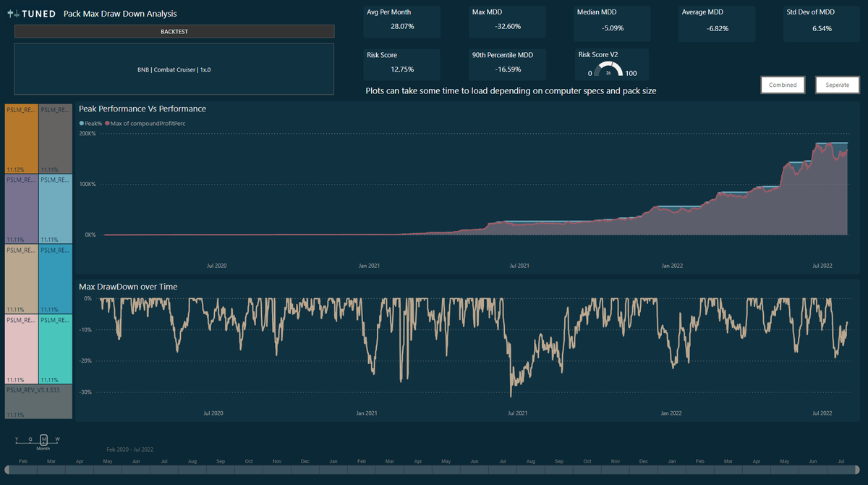Select the Separate view button
Viewport: 868px width, 485px height.
coord(837,85)
